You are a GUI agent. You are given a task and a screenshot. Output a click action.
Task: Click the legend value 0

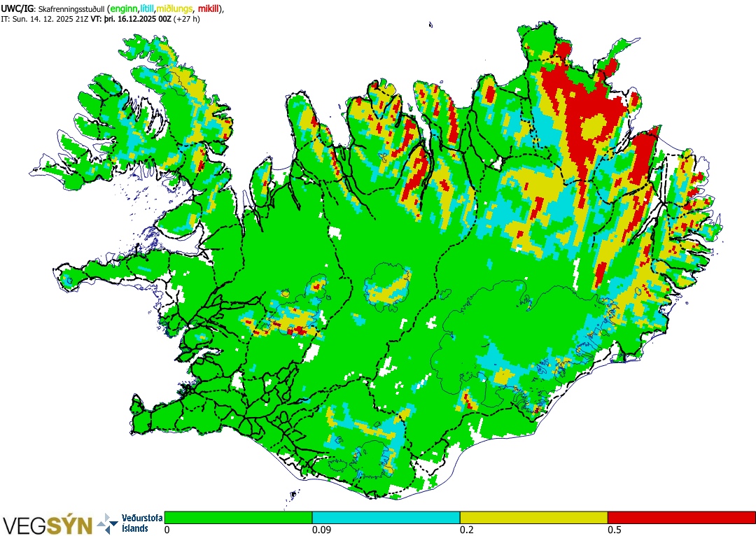[x=167, y=530]
